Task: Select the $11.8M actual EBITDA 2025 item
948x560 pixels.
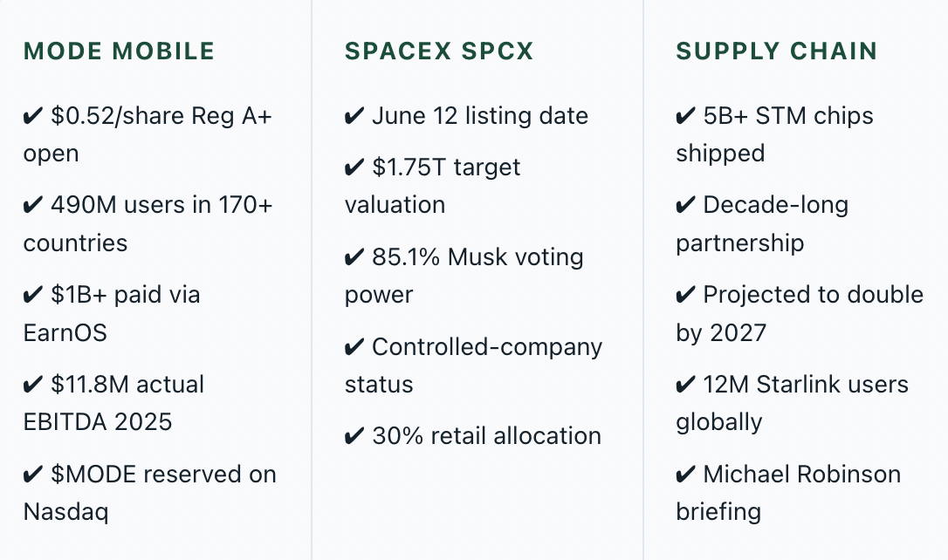Action: (113, 403)
